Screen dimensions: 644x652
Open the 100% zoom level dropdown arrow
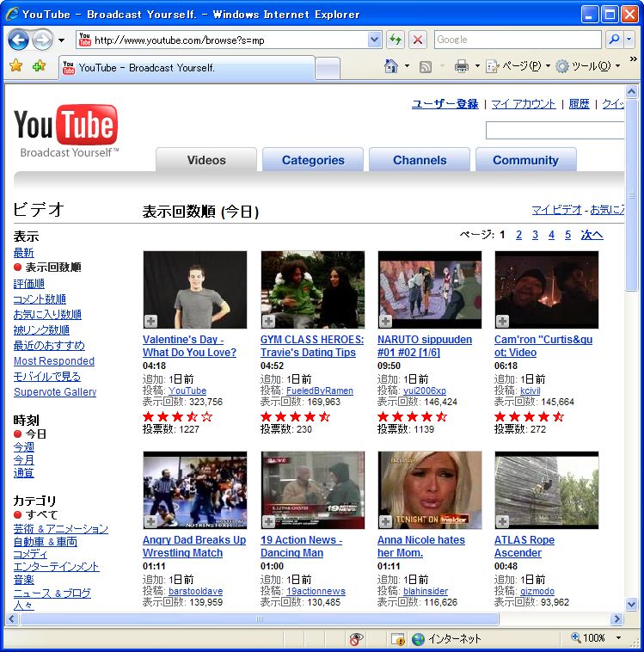click(618, 638)
